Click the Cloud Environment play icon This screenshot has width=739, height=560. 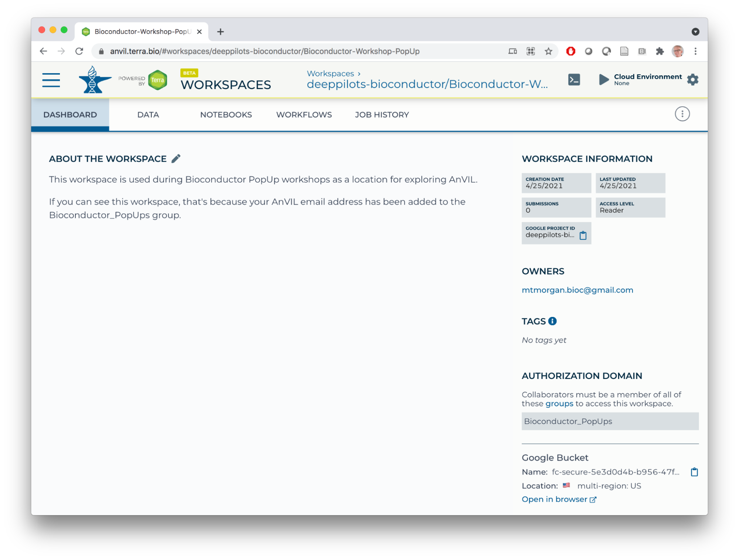coord(603,79)
